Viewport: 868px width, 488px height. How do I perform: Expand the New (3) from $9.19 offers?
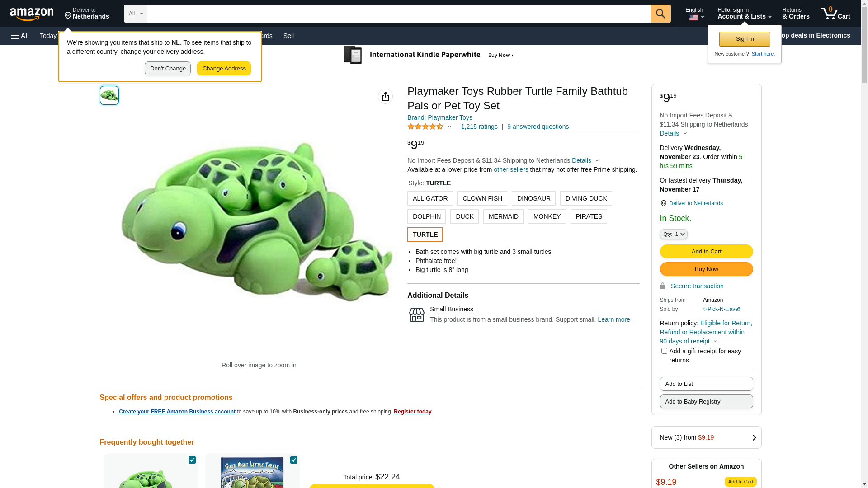pos(706,437)
